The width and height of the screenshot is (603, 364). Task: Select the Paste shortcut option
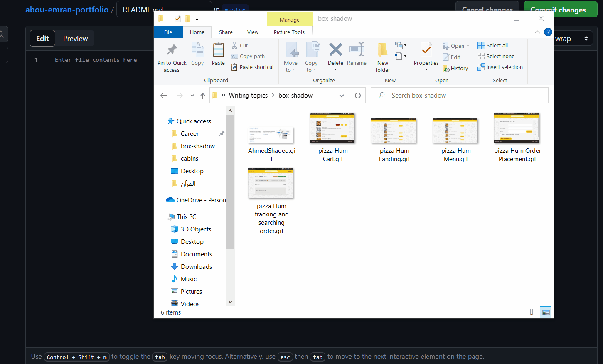coord(253,67)
